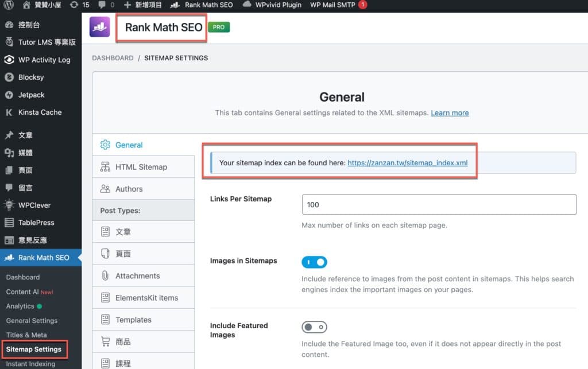Click the Learn more link
This screenshot has height=369, width=588.
(x=450, y=112)
